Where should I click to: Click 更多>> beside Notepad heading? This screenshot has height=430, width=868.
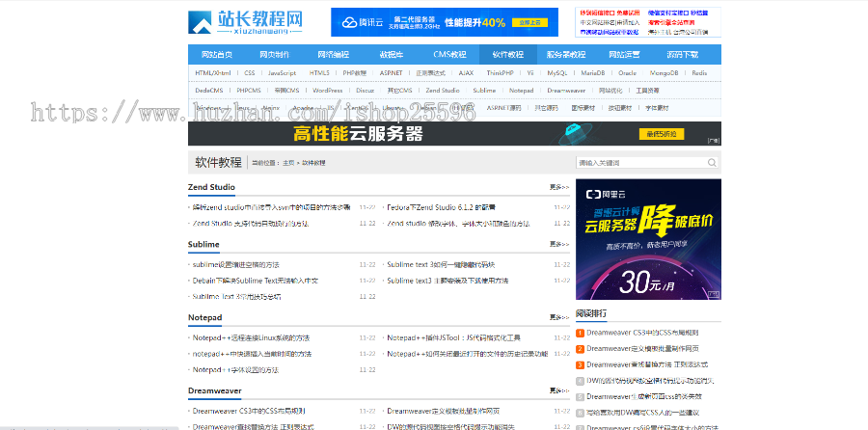(559, 317)
